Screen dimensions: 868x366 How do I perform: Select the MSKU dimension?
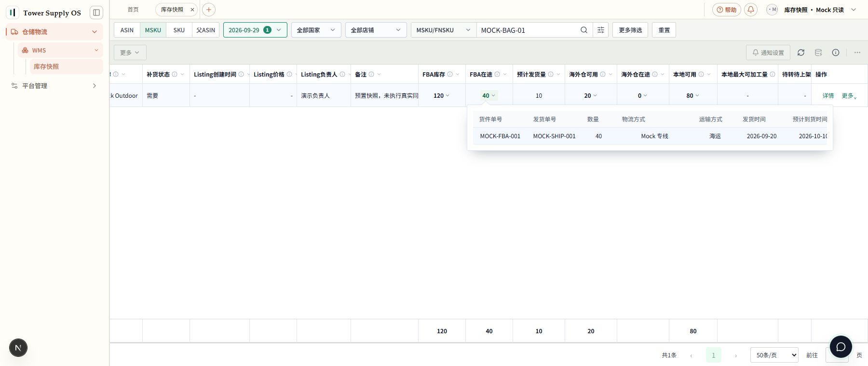(153, 30)
